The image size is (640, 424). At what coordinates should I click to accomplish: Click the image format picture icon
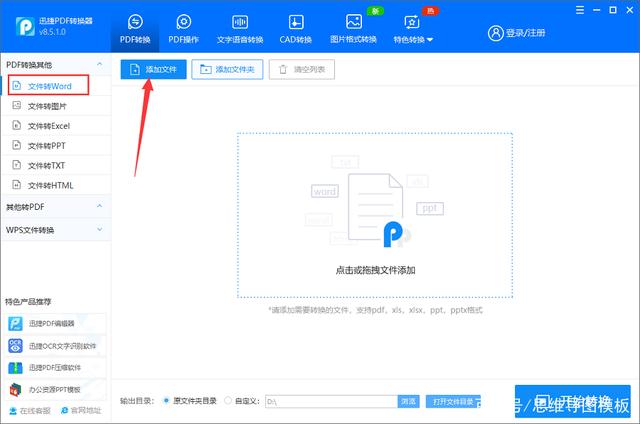353,22
